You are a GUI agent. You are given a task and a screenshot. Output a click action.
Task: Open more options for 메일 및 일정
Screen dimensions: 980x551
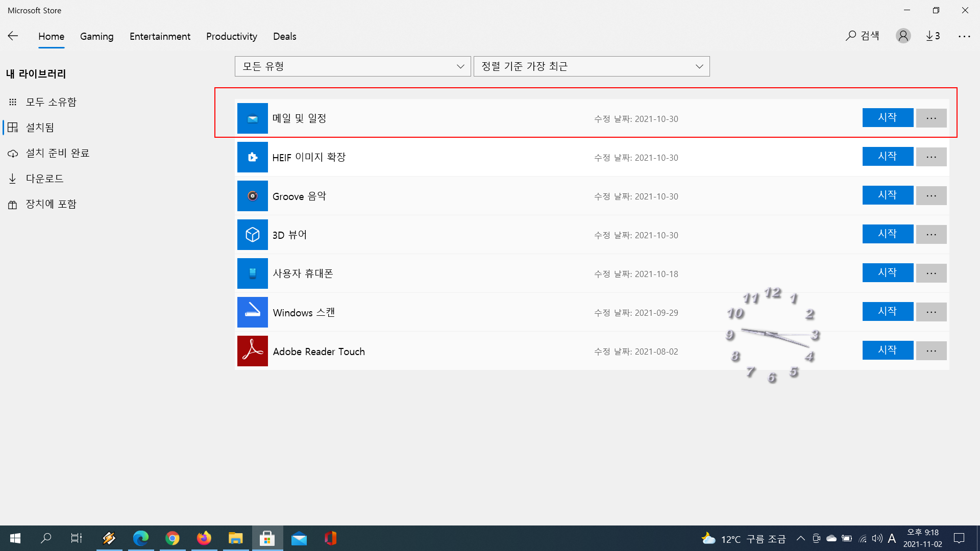pyautogui.click(x=931, y=118)
